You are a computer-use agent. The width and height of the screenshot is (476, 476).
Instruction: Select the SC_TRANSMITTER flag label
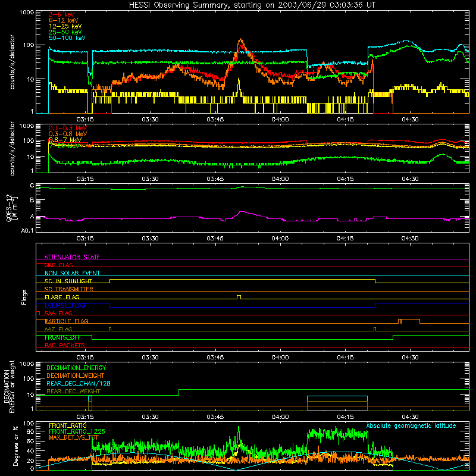(x=69, y=289)
